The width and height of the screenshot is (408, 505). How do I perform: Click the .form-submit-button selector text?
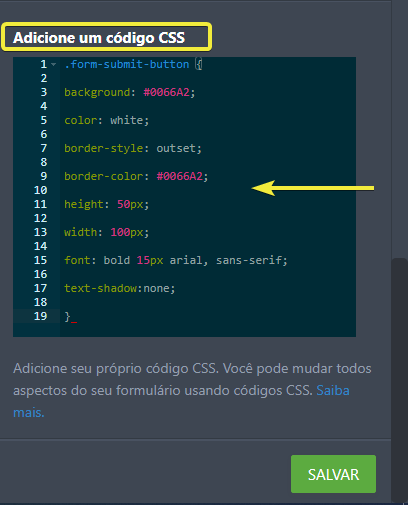pyautogui.click(x=127, y=64)
